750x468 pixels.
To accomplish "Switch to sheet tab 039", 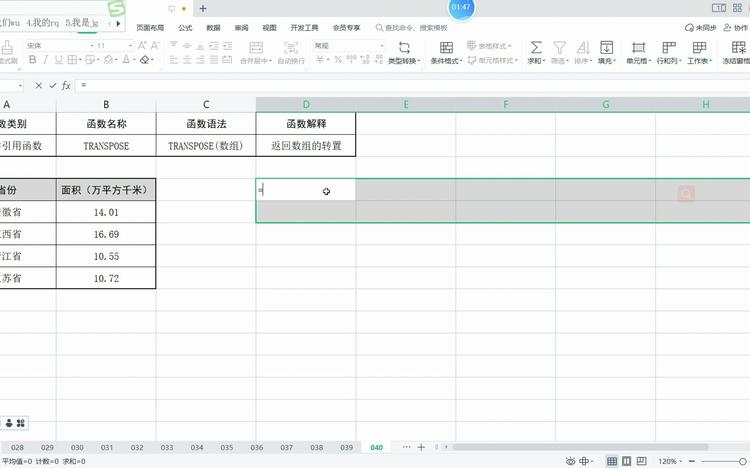I will pyautogui.click(x=346, y=447).
